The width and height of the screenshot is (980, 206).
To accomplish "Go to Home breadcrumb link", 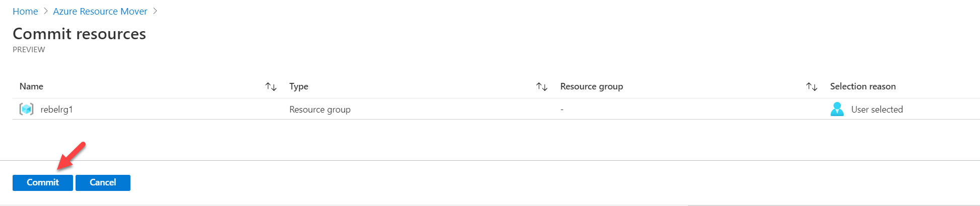I will (x=25, y=11).
